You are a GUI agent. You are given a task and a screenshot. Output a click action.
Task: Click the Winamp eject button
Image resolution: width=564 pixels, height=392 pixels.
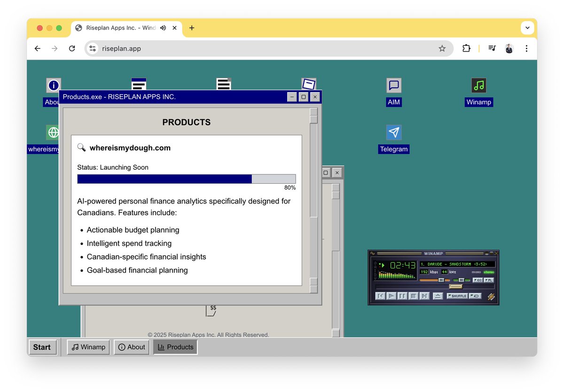438,296
